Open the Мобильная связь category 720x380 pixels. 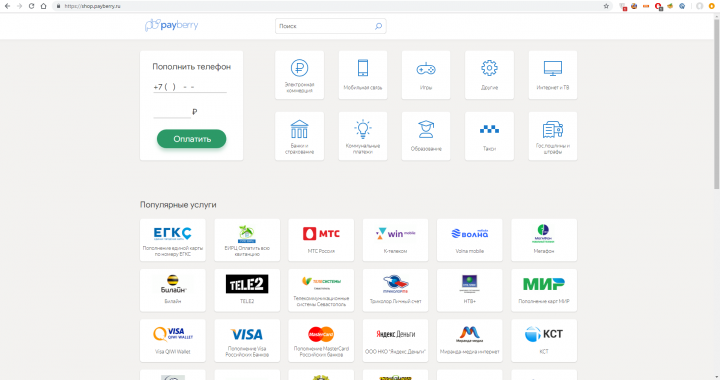pyautogui.click(x=363, y=75)
